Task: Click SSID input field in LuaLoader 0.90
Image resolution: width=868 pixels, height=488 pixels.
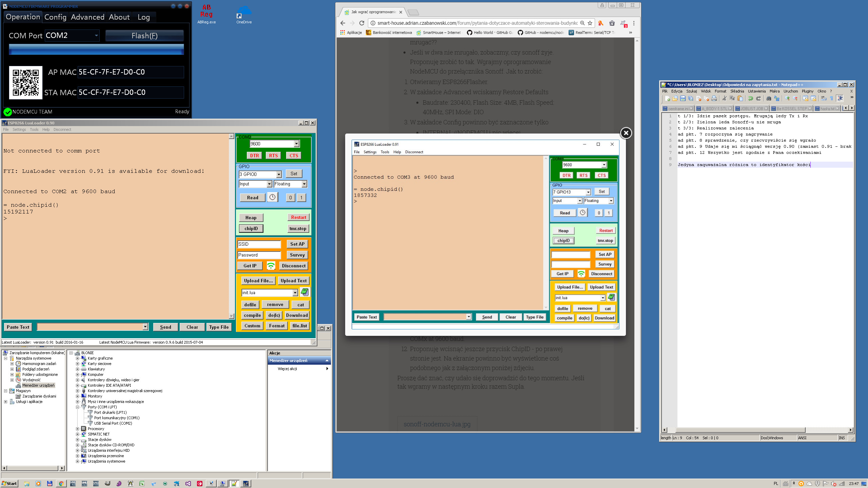Action: click(x=259, y=244)
